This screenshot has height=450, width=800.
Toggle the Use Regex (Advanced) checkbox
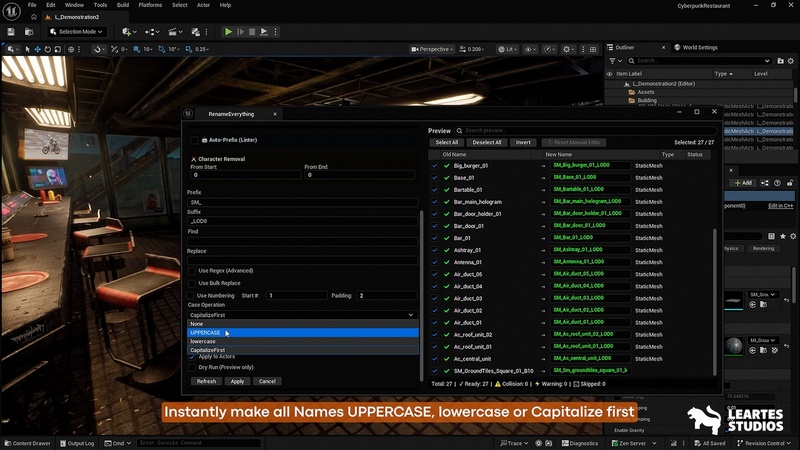pos(192,270)
